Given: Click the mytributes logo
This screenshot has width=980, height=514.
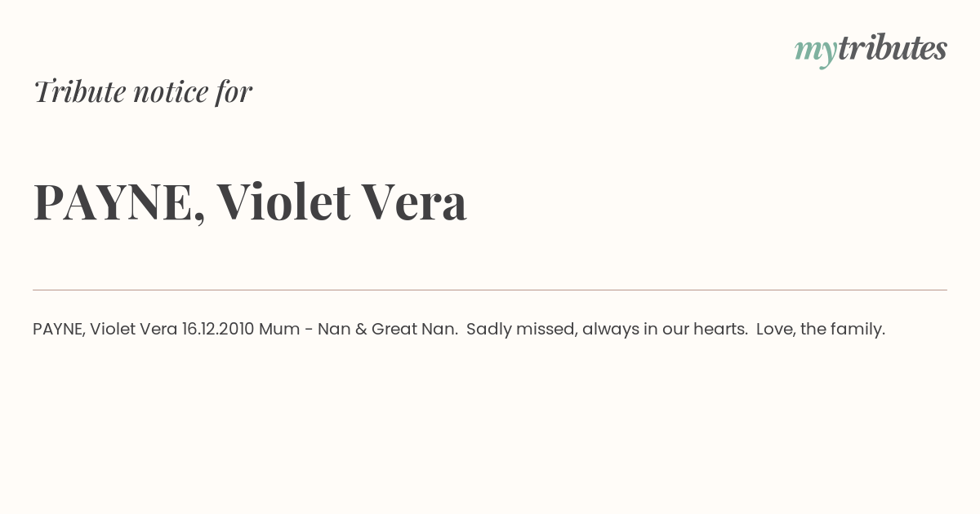Looking at the screenshot, I should click(871, 50).
